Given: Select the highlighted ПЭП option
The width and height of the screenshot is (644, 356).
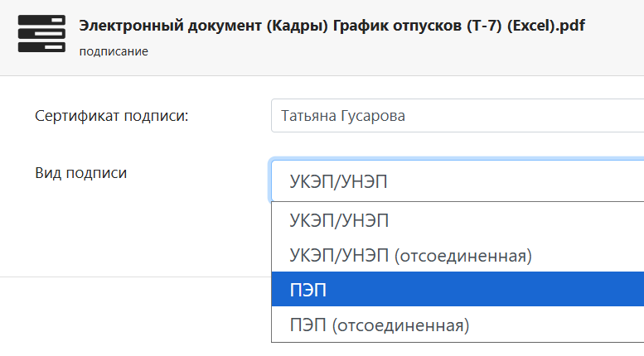Looking at the screenshot, I should (458, 289).
